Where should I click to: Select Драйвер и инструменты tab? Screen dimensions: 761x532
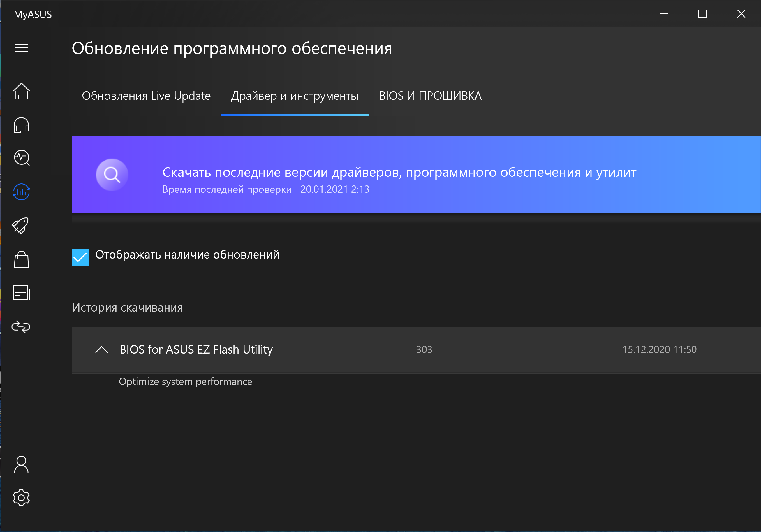(x=295, y=96)
